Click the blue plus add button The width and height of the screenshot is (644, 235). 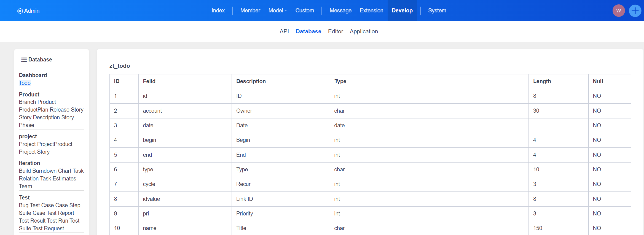(x=635, y=11)
